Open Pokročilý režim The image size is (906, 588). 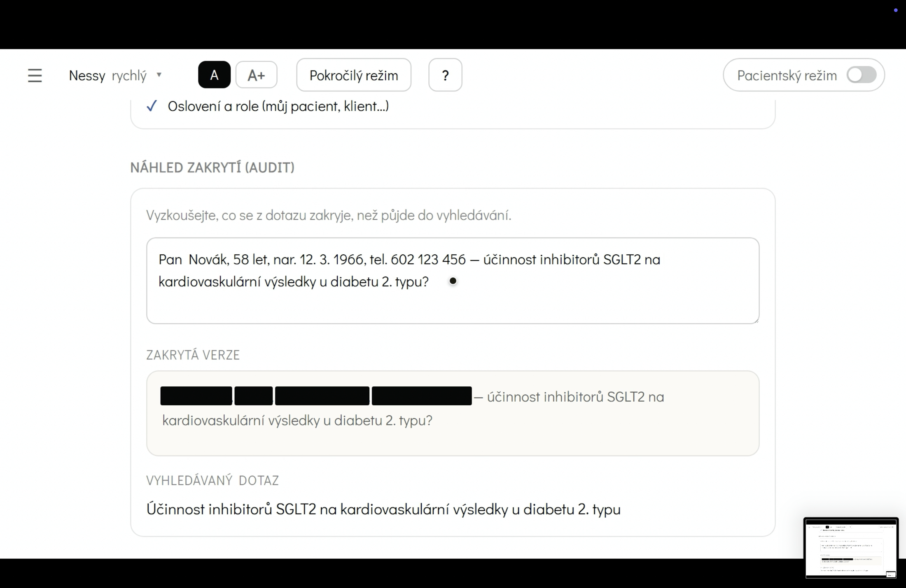pyautogui.click(x=354, y=75)
